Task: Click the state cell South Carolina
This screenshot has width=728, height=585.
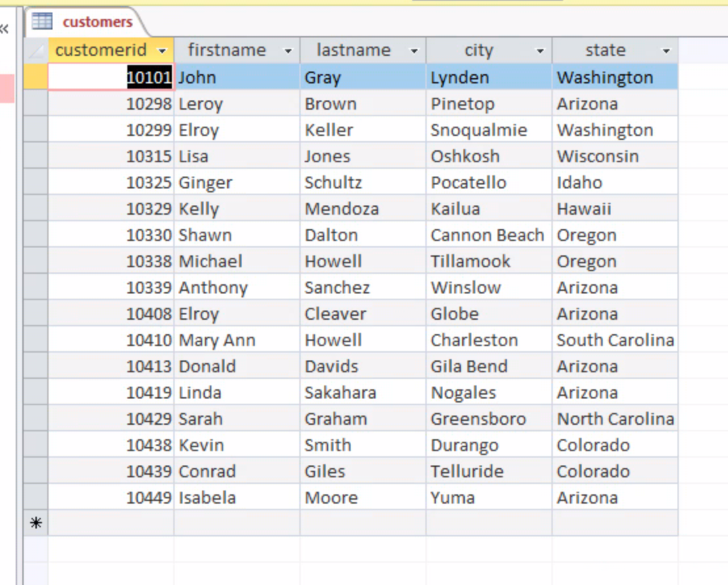Action: click(615, 339)
